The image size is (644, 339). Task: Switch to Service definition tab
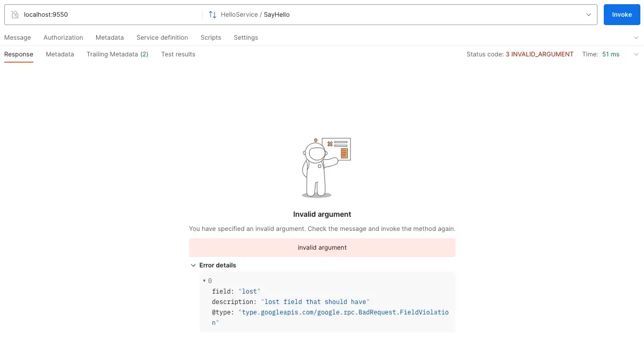(162, 38)
